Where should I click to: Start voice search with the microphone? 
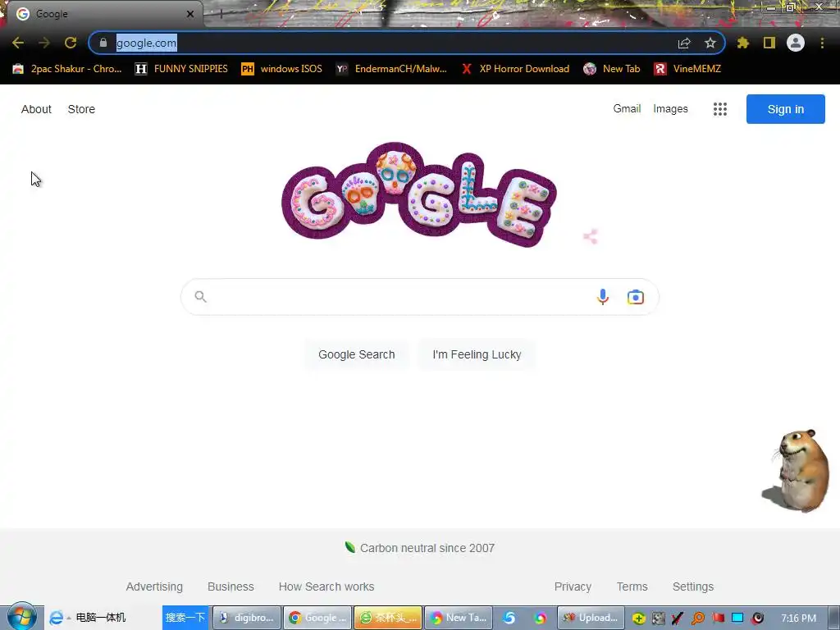[x=603, y=297]
